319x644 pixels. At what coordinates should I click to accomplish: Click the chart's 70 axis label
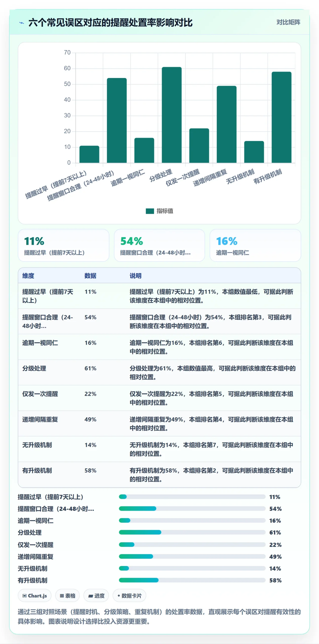click(x=67, y=53)
